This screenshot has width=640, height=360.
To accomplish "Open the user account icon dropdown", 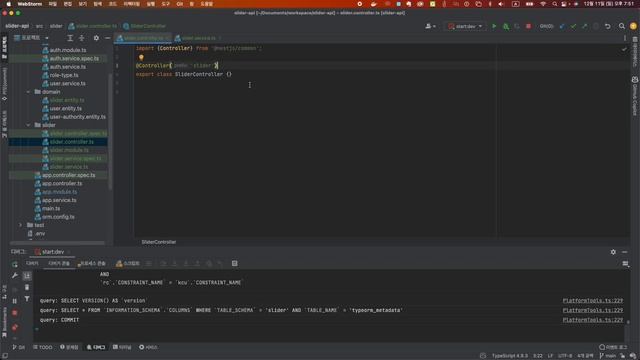I will (x=430, y=26).
